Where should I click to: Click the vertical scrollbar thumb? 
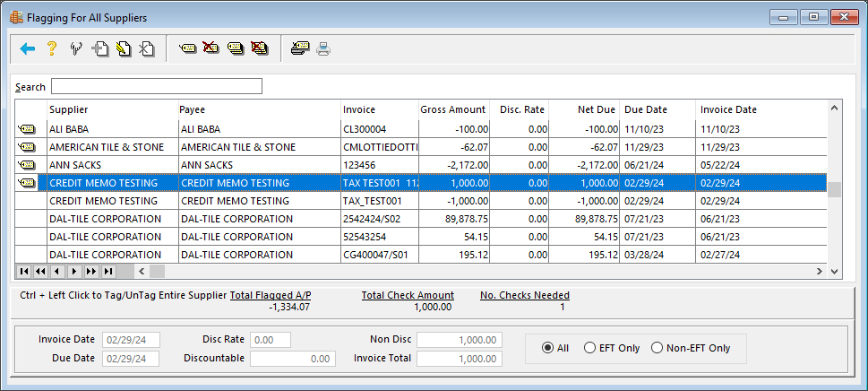pos(835,189)
